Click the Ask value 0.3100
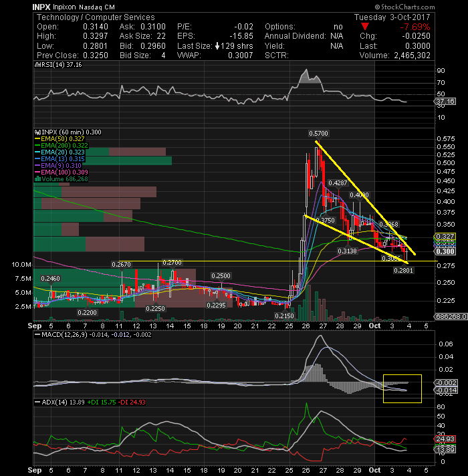 pos(153,27)
